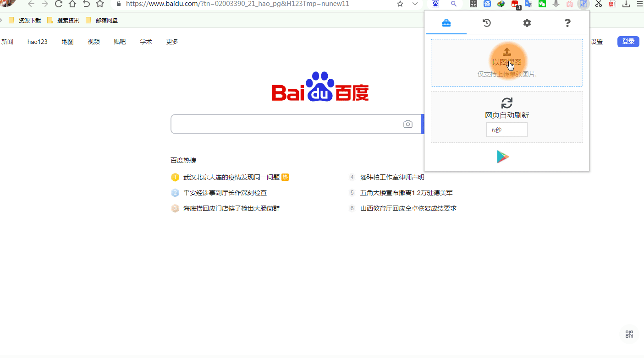Expand the address bar dropdown chevron

tap(415, 4)
